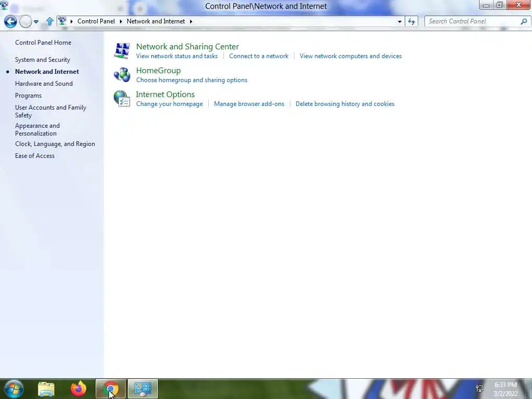The height and width of the screenshot is (399, 532).
Task: Open Clock, Language, and Region
Action: [x=55, y=144]
